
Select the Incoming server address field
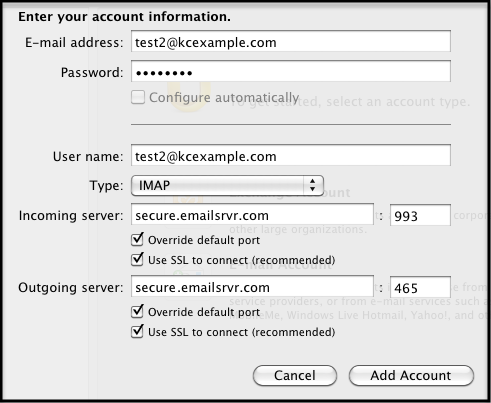click(252, 214)
